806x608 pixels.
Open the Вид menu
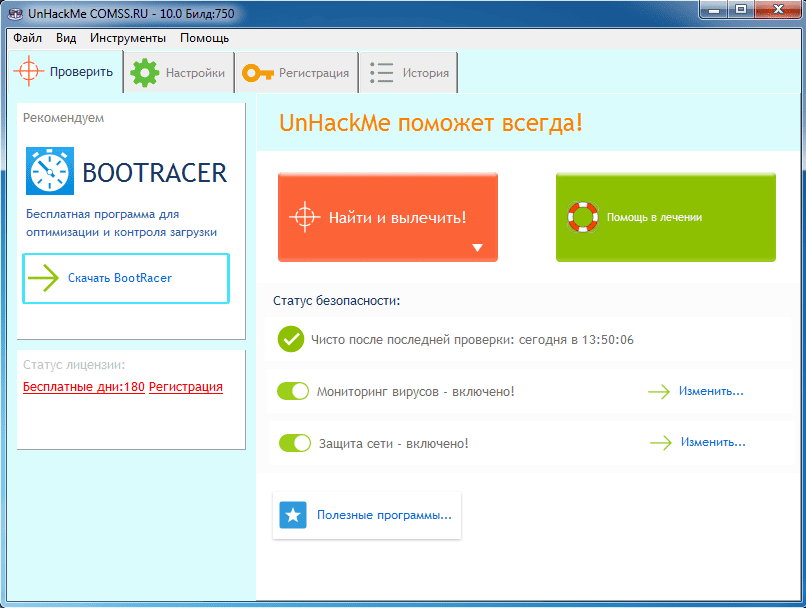(x=66, y=38)
